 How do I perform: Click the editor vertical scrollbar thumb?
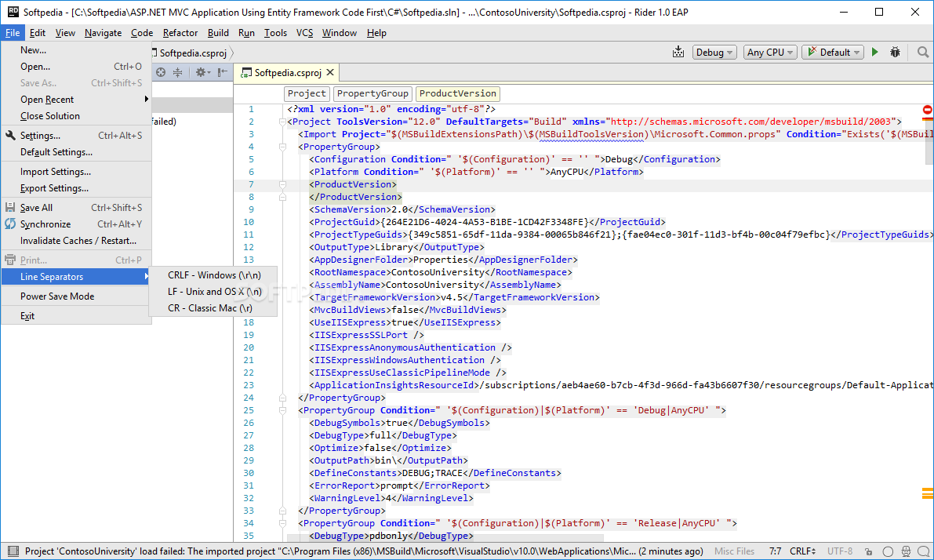click(x=929, y=142)
